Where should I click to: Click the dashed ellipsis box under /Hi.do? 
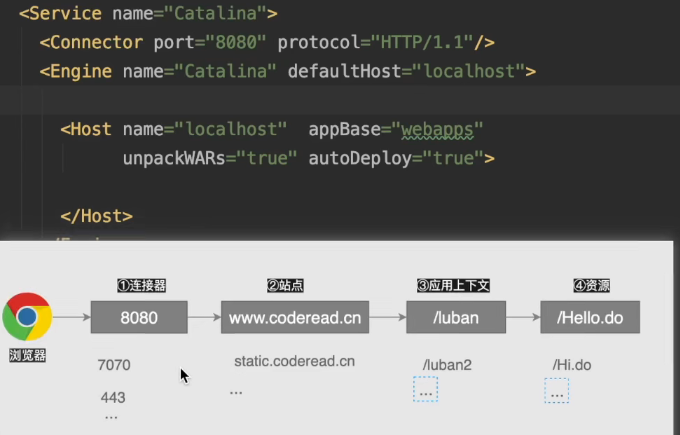557,391
